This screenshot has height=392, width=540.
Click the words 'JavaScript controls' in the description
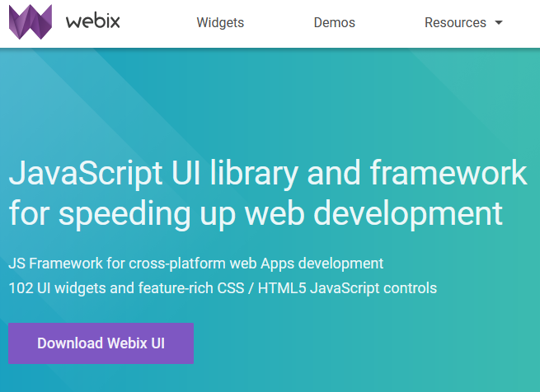(383, 288)
